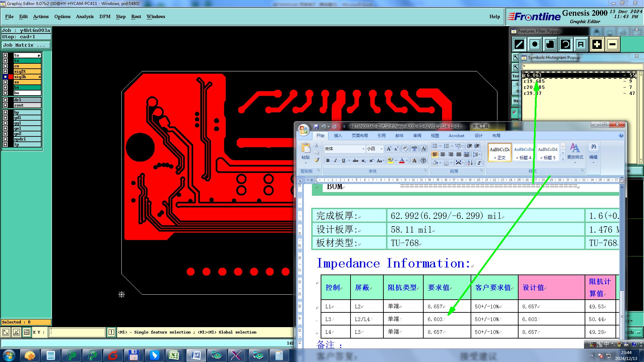Image resolution: width=644 pixels, height=362 pixels.
Task: Click the absolute coordinate mode icon
Action: [6, 332]
